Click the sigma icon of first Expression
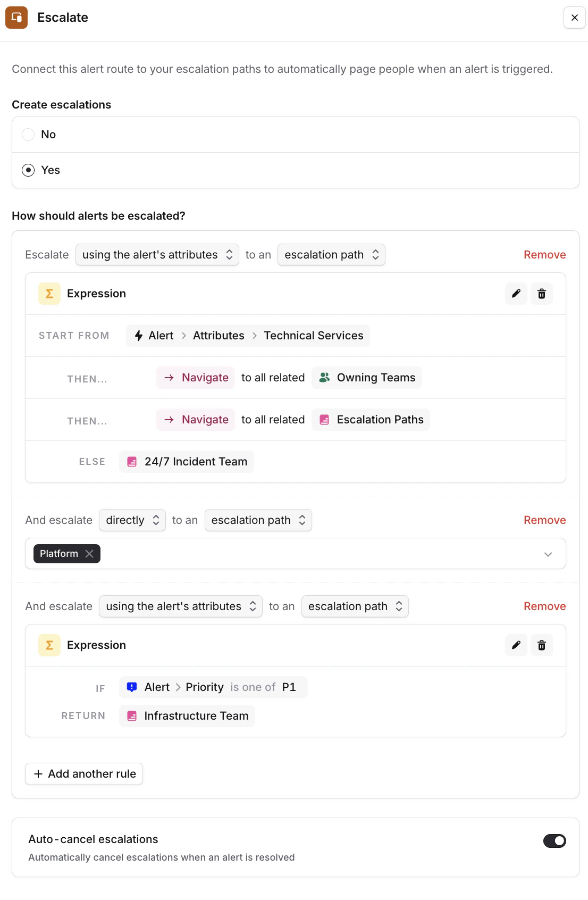 pos(49,294)
